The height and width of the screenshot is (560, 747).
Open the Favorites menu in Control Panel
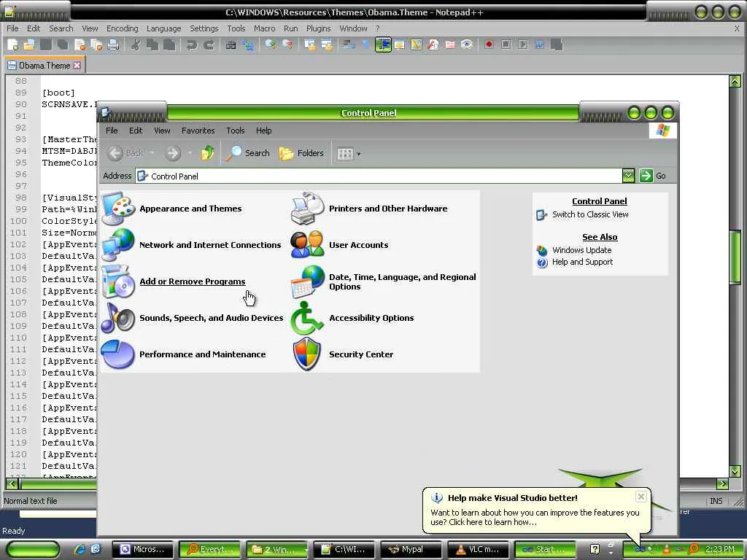[x=198, y=131]
